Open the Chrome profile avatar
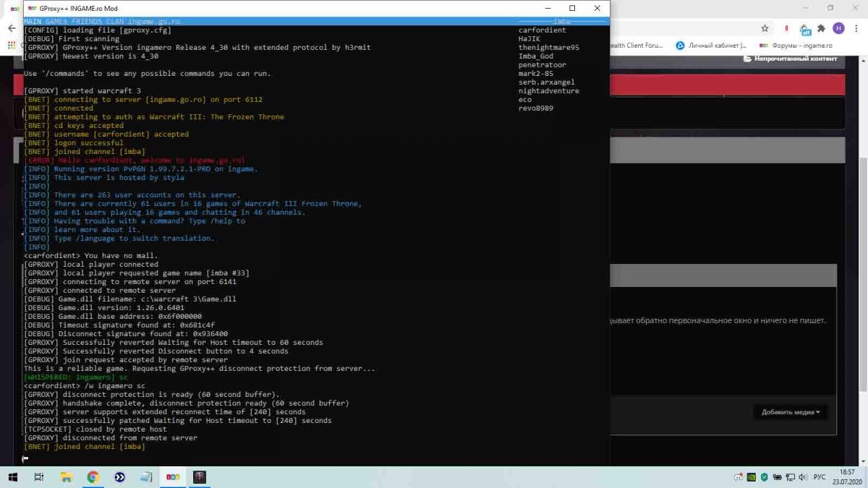The width and height of the screenshot is (868, 488). (838, 28)
